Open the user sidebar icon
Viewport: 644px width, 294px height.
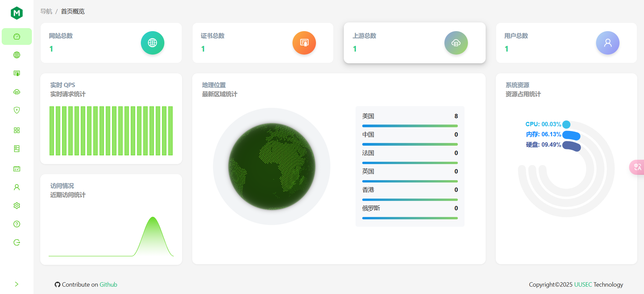[17, 187]
